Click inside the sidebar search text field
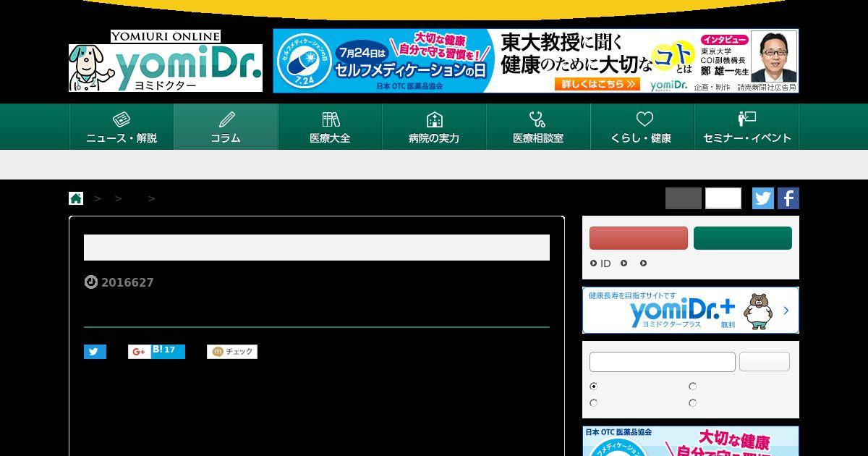The width and height of the screenshot is (868, 456). pos(663,362)
